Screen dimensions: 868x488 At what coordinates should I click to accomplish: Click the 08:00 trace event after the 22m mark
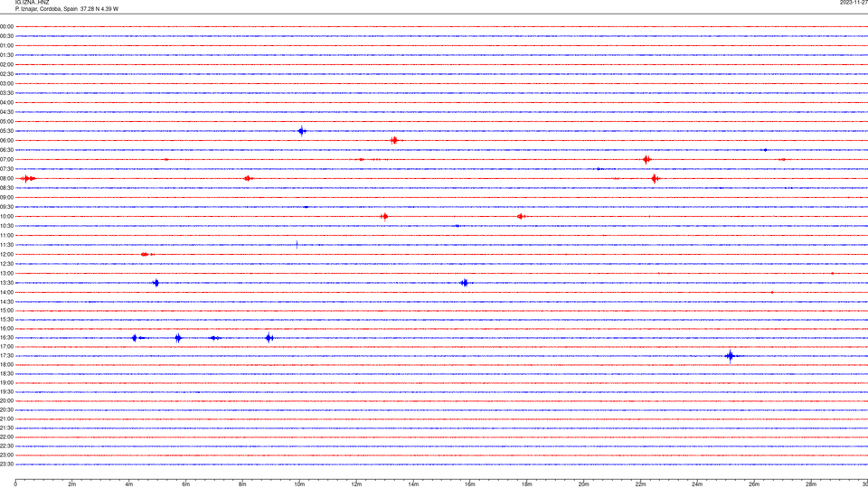(656, 178)
